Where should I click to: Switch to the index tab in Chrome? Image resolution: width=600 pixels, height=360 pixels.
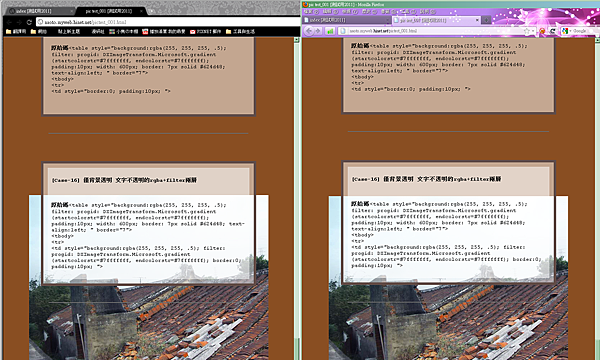[38, 11]
